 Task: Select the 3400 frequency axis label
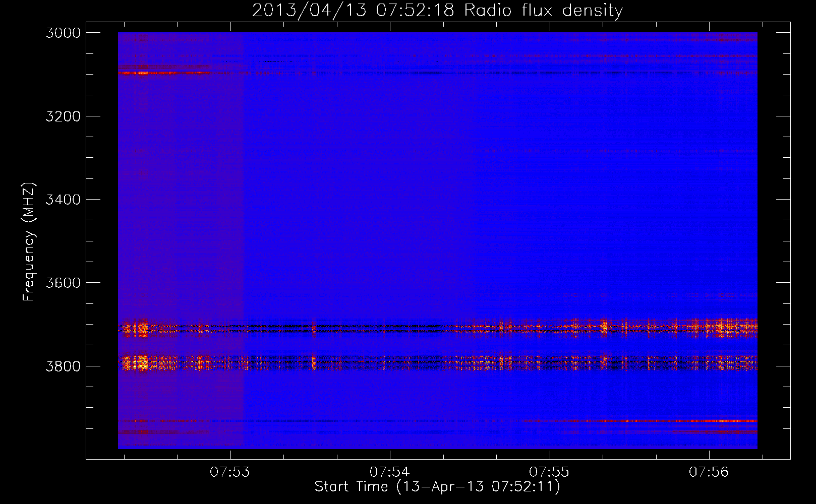point(63,200)
